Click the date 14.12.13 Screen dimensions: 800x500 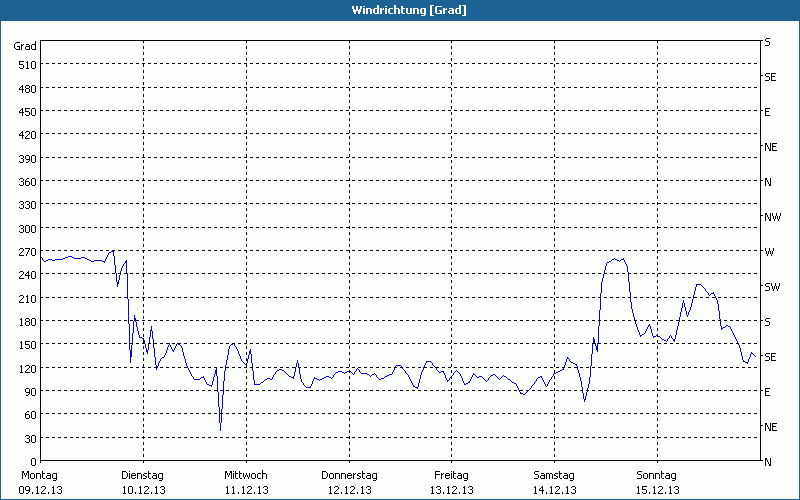point(555,490)
